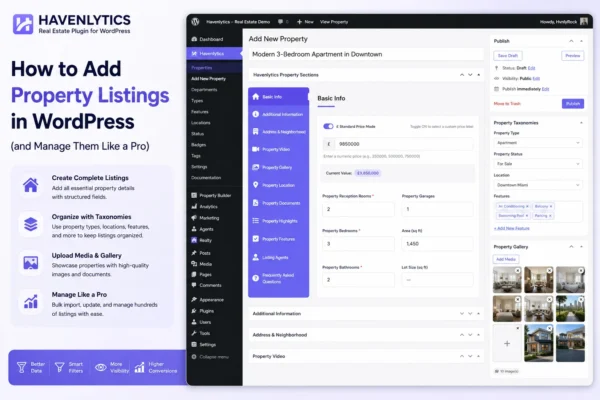Click the Add Media button
This screenshot has height=400, width=600.
506,259
